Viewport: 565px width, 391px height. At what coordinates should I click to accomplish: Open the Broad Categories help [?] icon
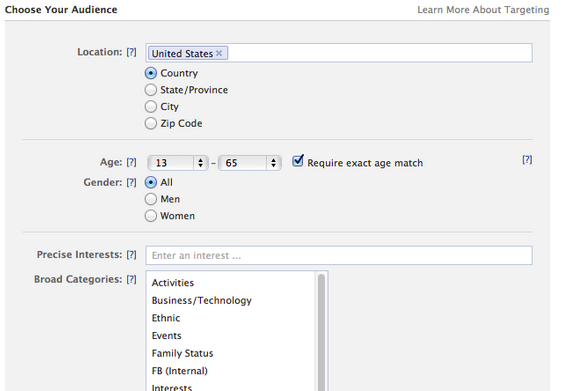pyautogui.click(x=132, y=279)
